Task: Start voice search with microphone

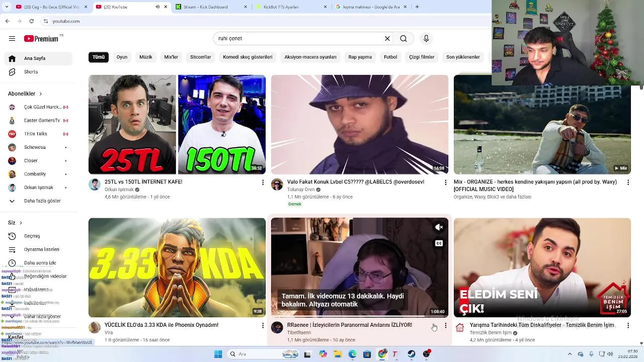Action: pyautogui.click(x=426, y=39)
